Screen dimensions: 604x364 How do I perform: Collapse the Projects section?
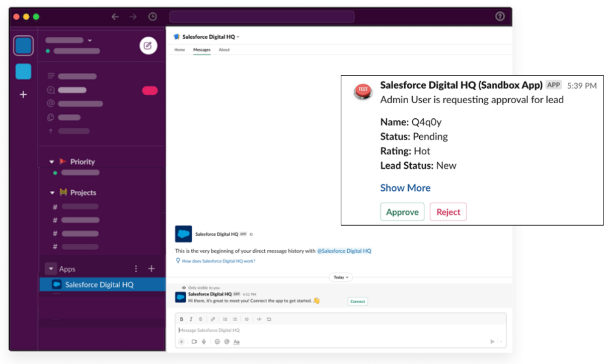pyautogui.click(x=51, y=192)
